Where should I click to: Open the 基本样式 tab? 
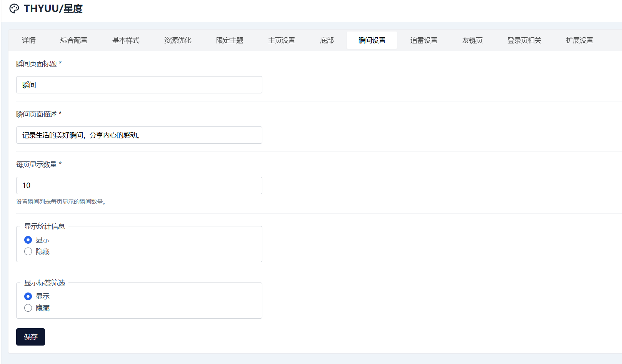[126, 40]
